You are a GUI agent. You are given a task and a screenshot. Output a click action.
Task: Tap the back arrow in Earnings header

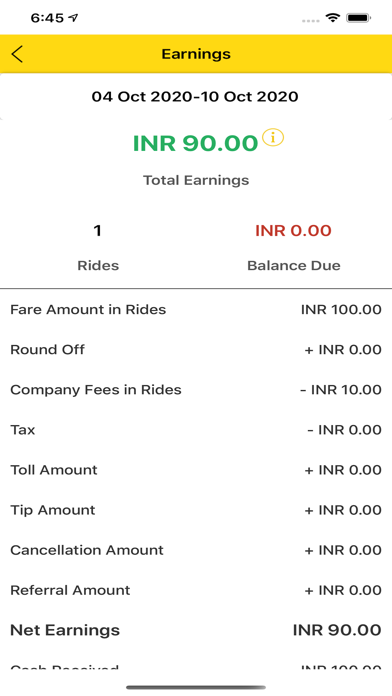coord(17,54)
